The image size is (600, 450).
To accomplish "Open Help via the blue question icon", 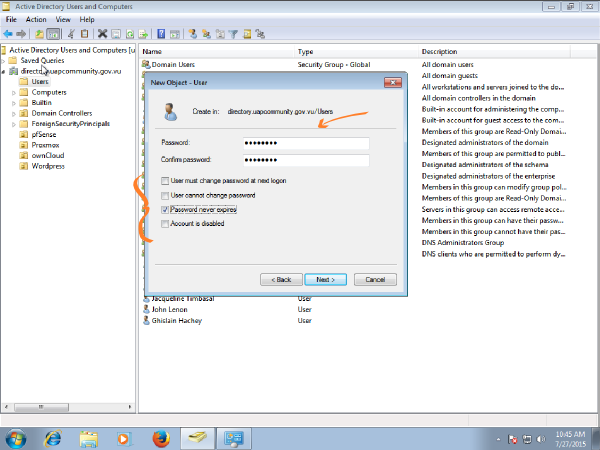I will 161,34.
